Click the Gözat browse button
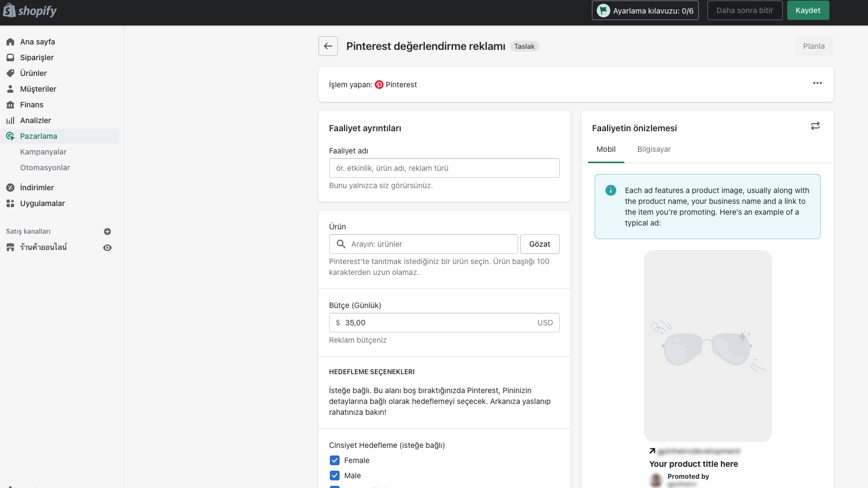Image resolution: width=868 pixels, height=488 pixels. (x=540, y=244)
